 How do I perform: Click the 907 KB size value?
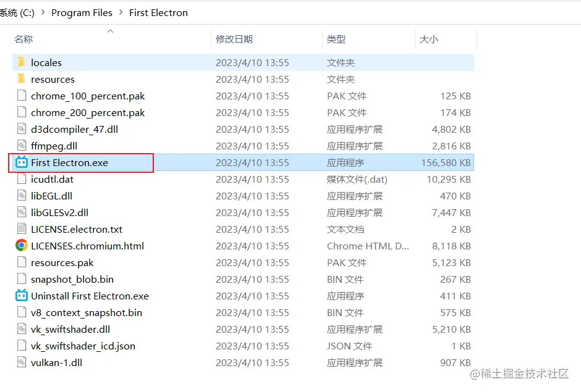click(x=456, y=362)
